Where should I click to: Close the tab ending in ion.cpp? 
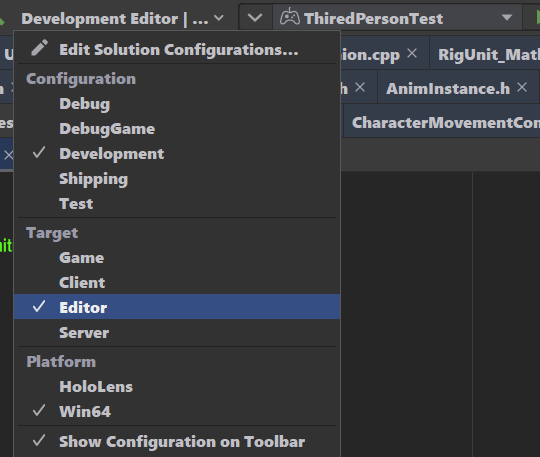(x=412, y=53)
